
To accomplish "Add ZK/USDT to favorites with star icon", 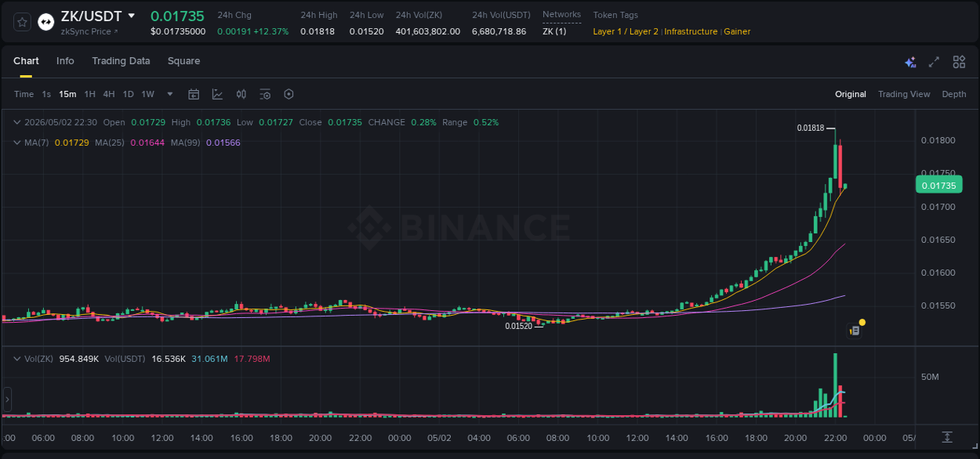I will point(23,22).
